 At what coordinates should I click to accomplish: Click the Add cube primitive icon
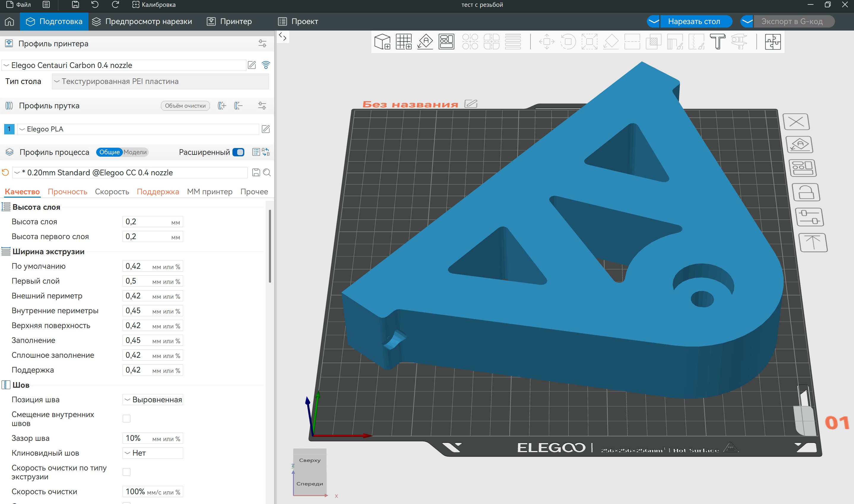tap(382, 42)
